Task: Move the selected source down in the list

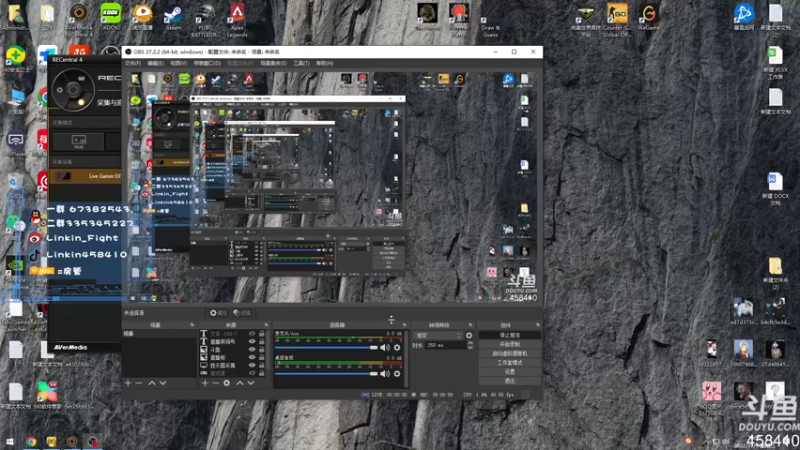Action: click(x=251, y=383)
